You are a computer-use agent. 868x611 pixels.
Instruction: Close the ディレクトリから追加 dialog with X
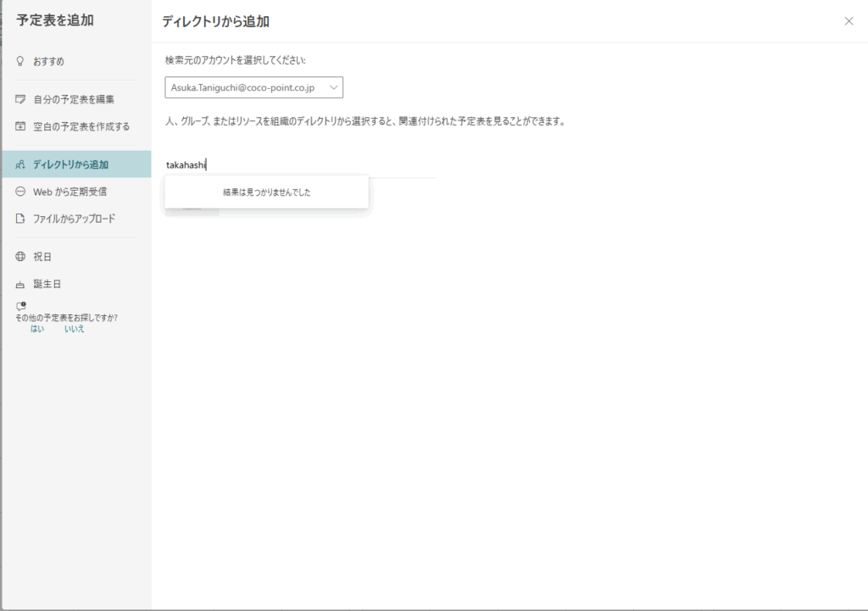[x=849, y=21]
